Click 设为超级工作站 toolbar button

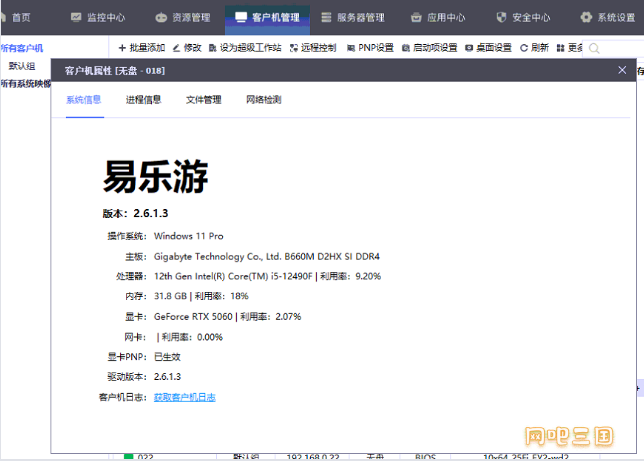[245, 48]
